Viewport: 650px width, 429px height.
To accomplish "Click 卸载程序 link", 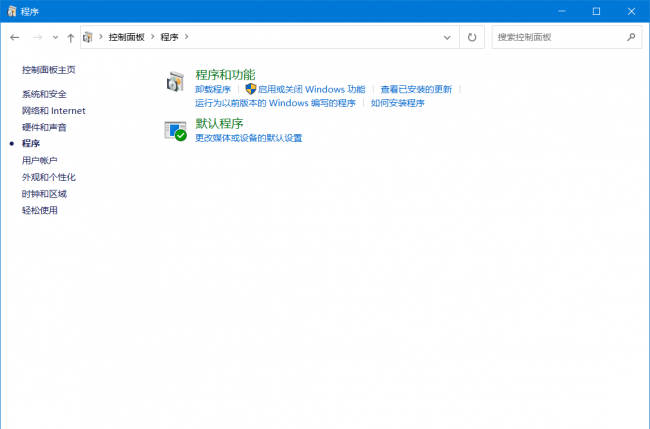I will (213, 89).
